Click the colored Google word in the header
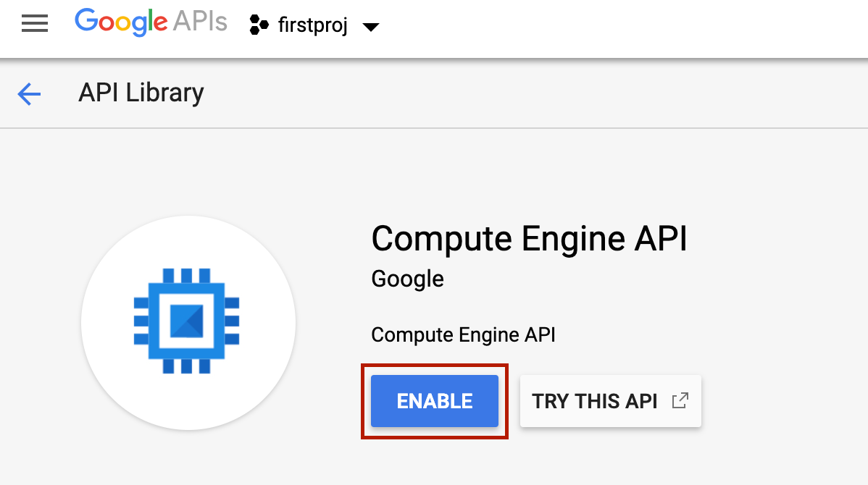The height and width of the screenshot is (485, 868). coord(121,22)
